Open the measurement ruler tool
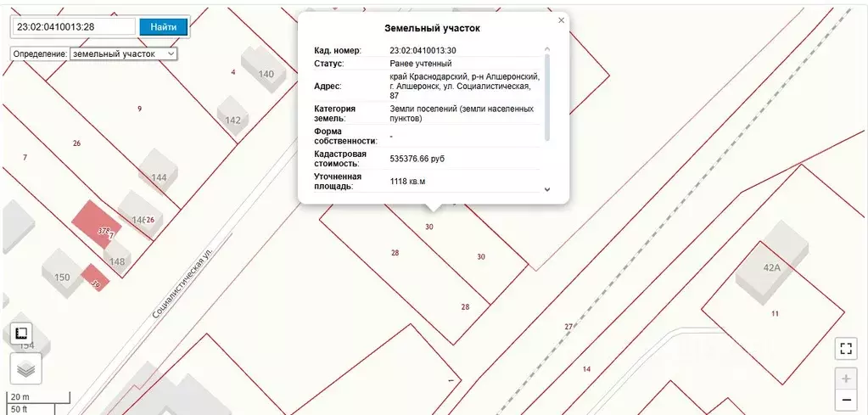 tap(22, 334)
